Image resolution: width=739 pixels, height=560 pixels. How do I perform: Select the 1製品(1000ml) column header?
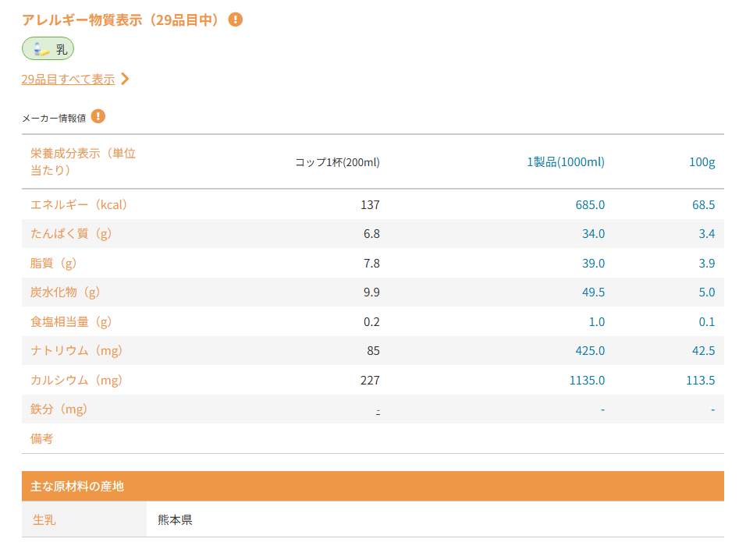point(566,162)
